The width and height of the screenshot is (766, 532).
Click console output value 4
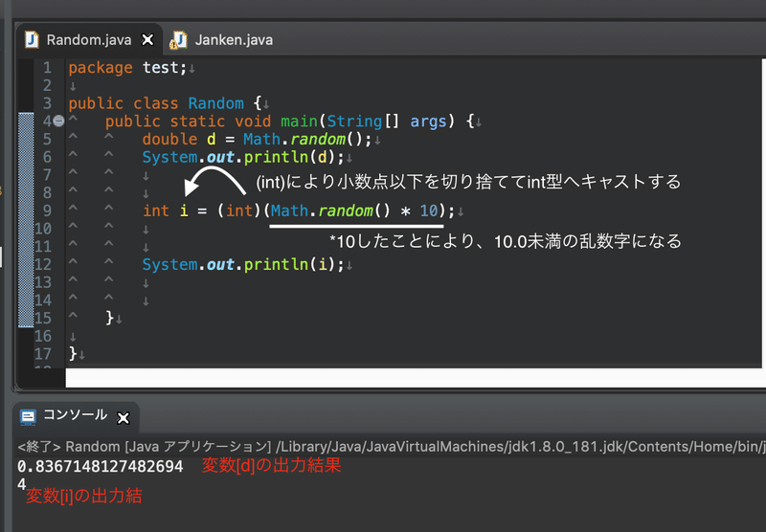pyautogui.click(x=21, y=484)
